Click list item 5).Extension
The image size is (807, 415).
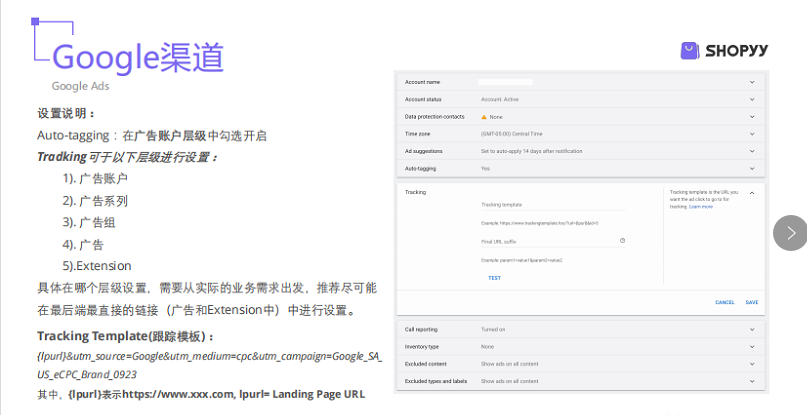[x=97, y=266]
